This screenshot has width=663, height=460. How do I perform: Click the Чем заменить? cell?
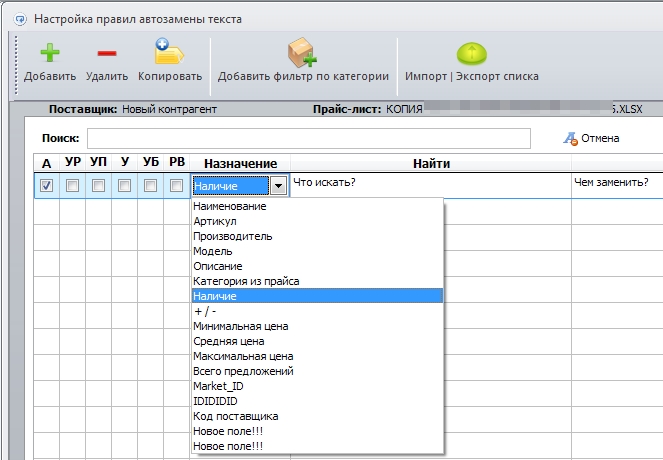pos(617,185)
